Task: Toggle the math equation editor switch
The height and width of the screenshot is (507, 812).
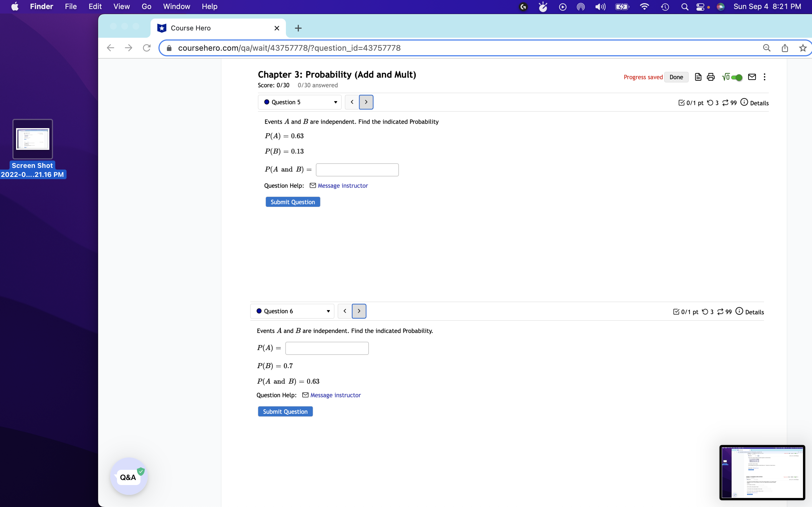Action: click(736, 77)
